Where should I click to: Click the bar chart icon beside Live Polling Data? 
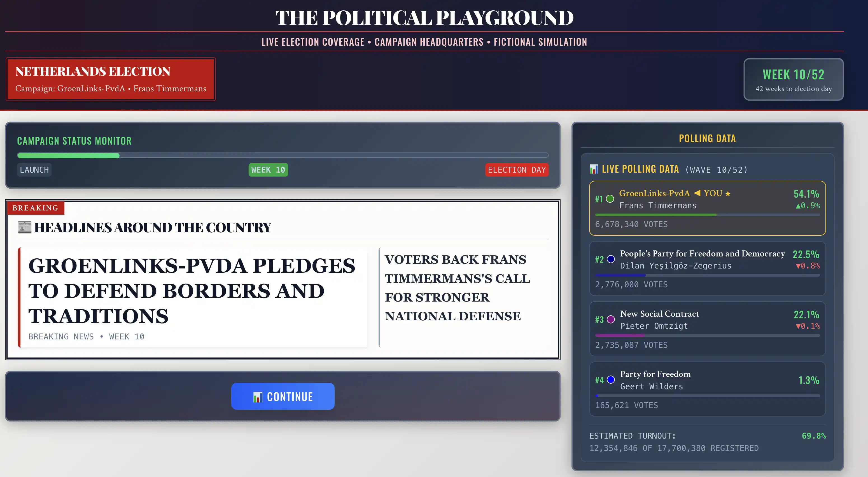pos(594,169)
